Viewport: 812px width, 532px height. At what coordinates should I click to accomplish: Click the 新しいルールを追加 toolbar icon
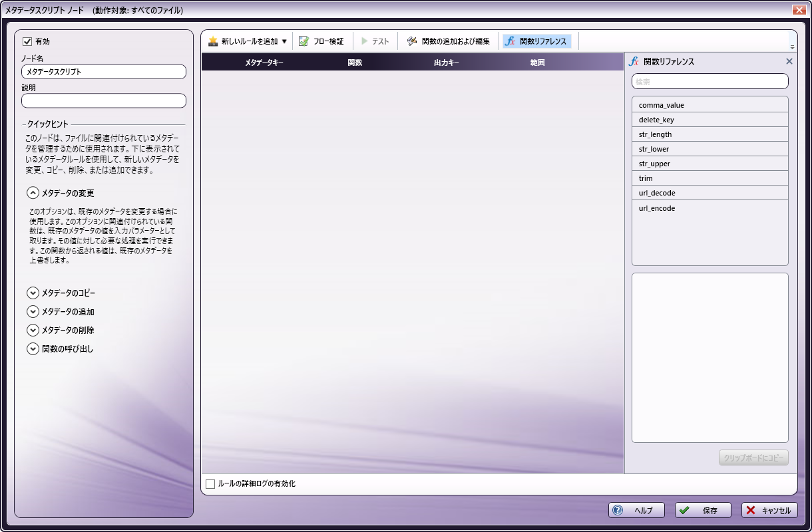tap(213, 41)
